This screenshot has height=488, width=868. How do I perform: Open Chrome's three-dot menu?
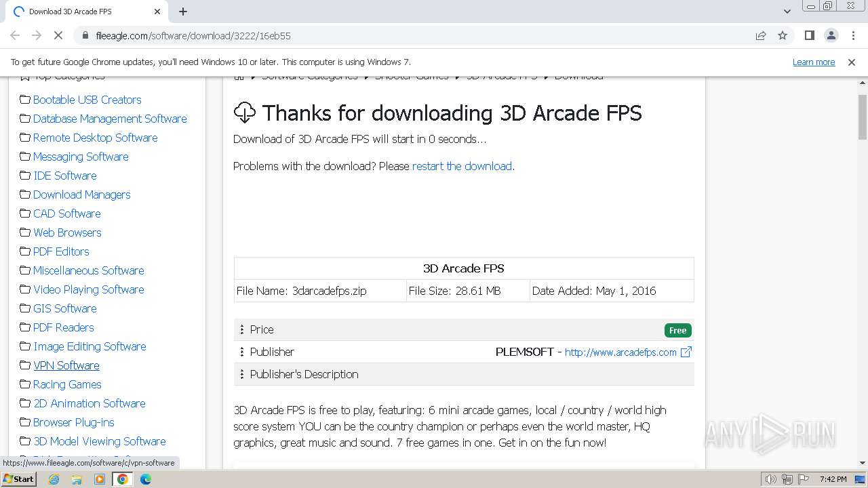853,35
